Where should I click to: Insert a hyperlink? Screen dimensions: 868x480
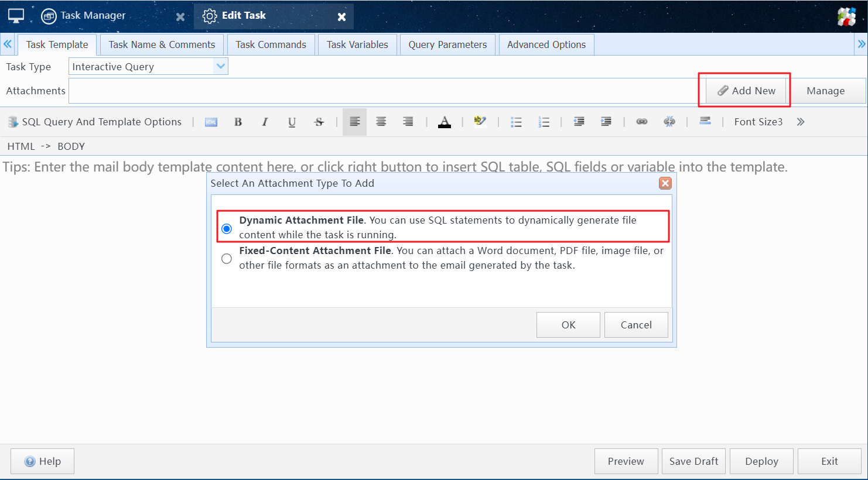642,122
